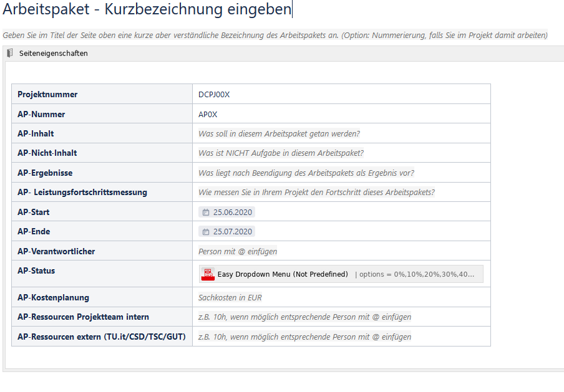Click the italic instruction text below title

tap(275, 36)
